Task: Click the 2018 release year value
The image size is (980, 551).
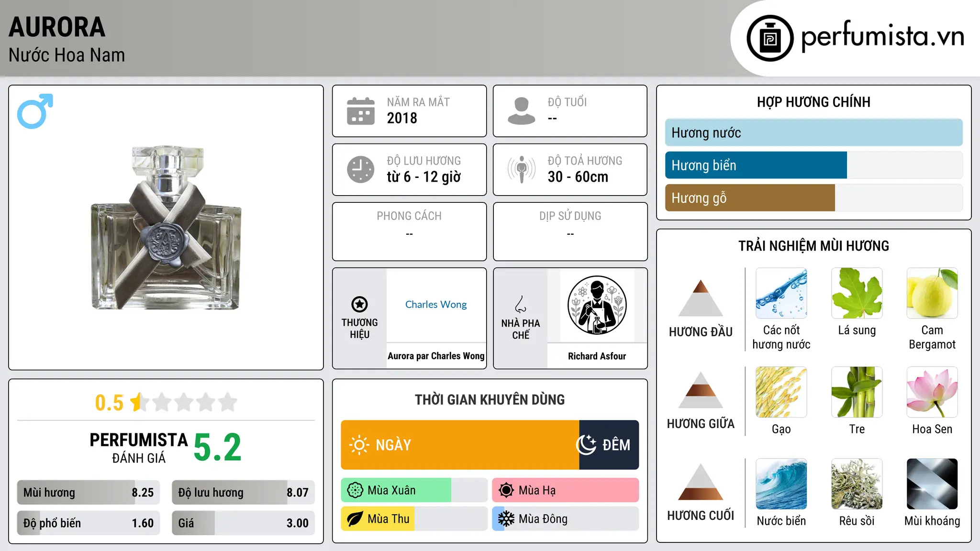Action: 402,118
